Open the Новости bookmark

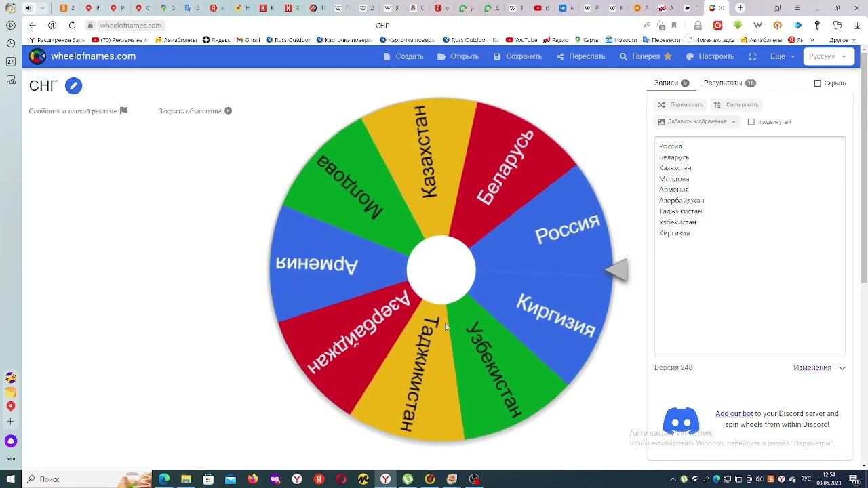point(621,40)
